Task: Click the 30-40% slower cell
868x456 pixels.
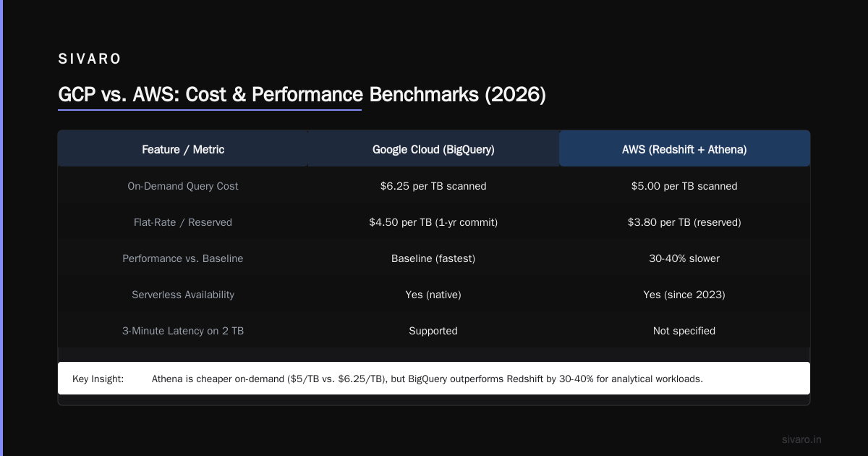Action: click(684, 258)
